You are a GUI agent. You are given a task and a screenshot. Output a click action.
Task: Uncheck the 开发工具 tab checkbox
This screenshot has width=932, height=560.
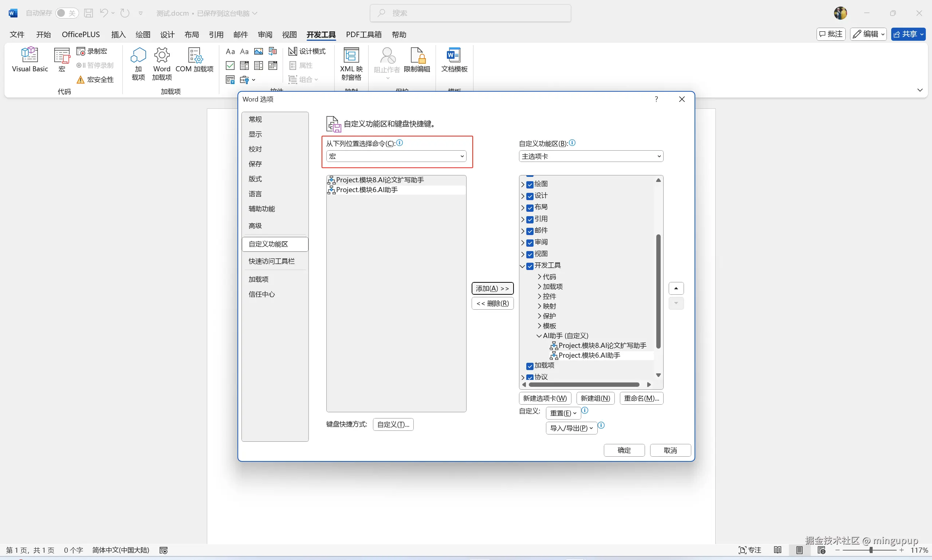pos(530,266)
